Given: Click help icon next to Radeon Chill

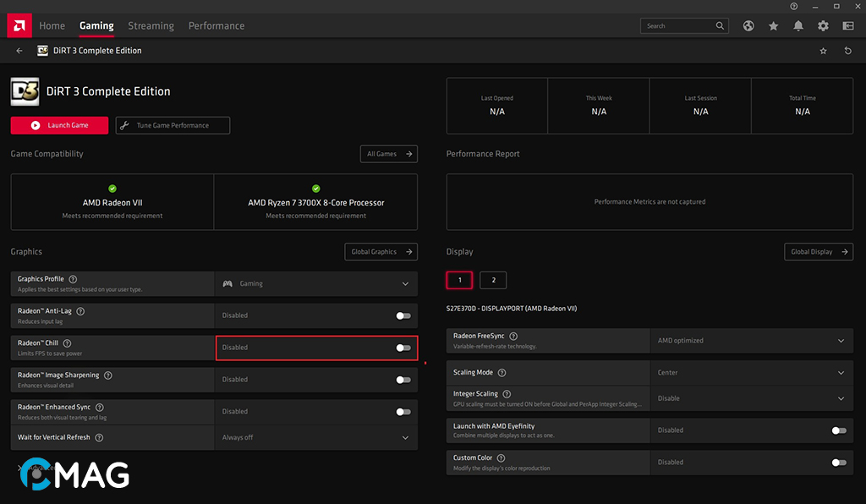Looking at the screenshot, I should pyautogui.click(x=67, y=343).
